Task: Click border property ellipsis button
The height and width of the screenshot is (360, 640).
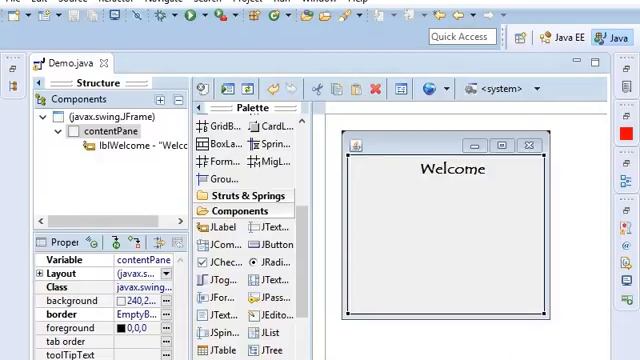Action: coord(166,314)
